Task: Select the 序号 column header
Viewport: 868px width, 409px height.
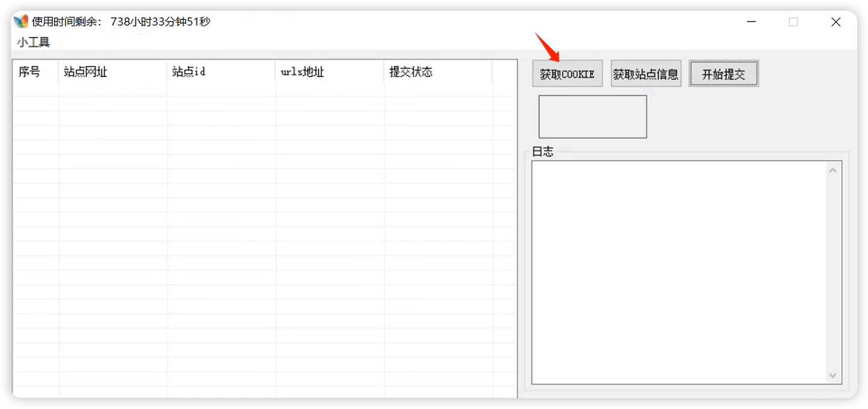Action: click(35, 72)
